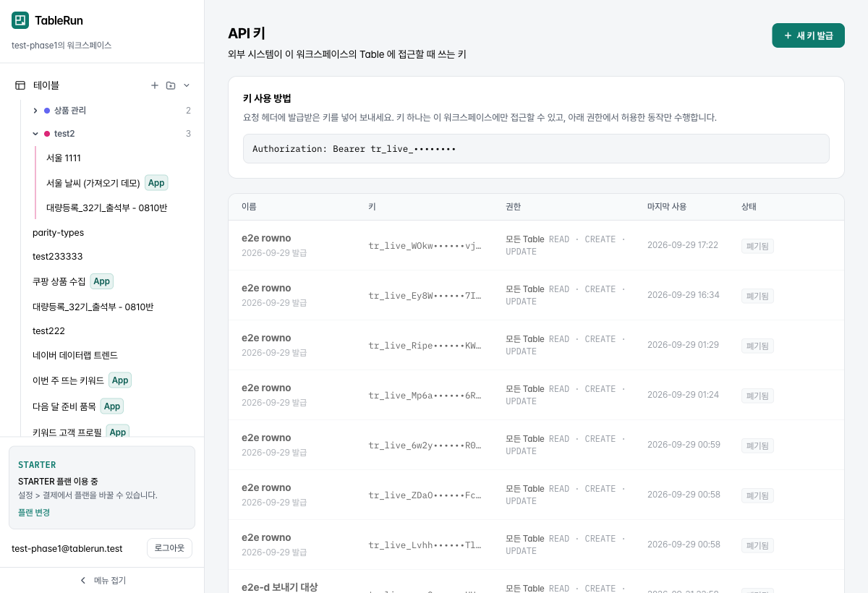Click the App badge on 쿠팡 상품 수집

point(102,281)
